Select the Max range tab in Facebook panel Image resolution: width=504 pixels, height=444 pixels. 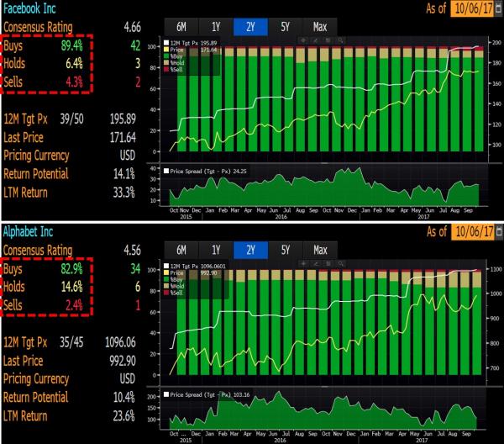point(320,27)
